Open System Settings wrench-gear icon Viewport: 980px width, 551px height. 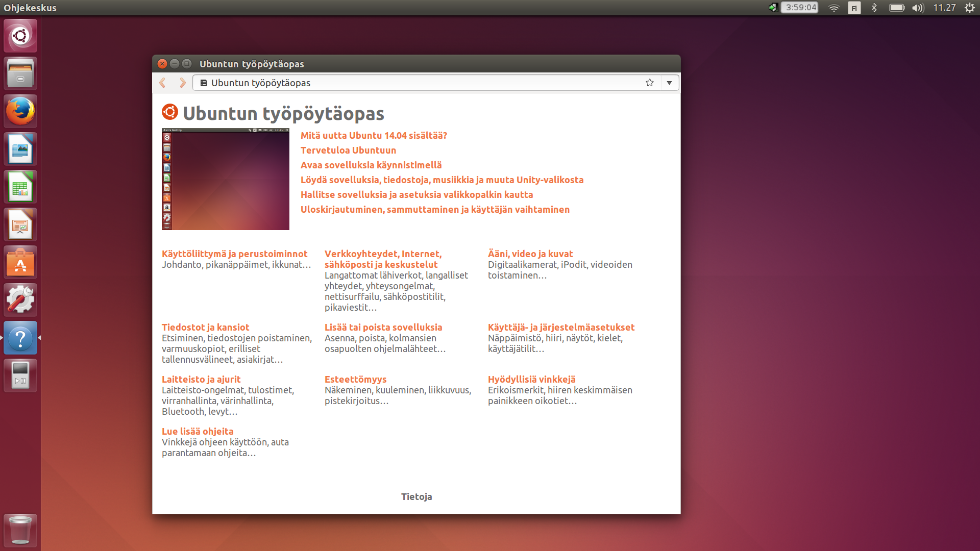click(x=20, y=300)
